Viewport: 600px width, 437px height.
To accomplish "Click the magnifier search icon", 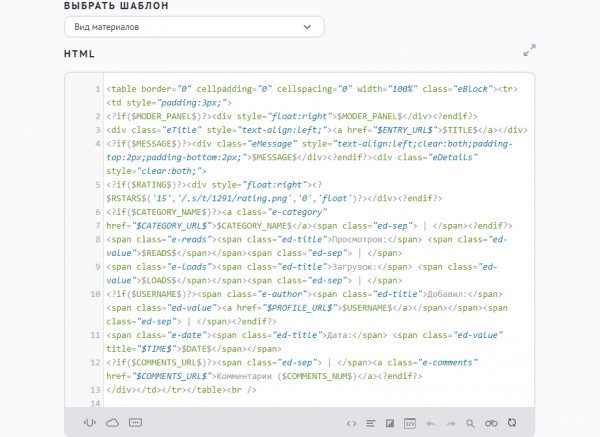I will (470, 423).
